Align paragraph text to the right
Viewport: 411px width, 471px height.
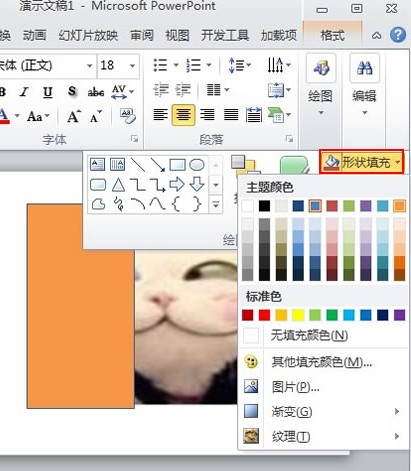coord(207,115)
